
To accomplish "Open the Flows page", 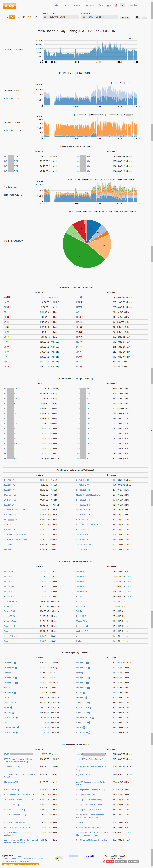I will (x=66, y=5).
